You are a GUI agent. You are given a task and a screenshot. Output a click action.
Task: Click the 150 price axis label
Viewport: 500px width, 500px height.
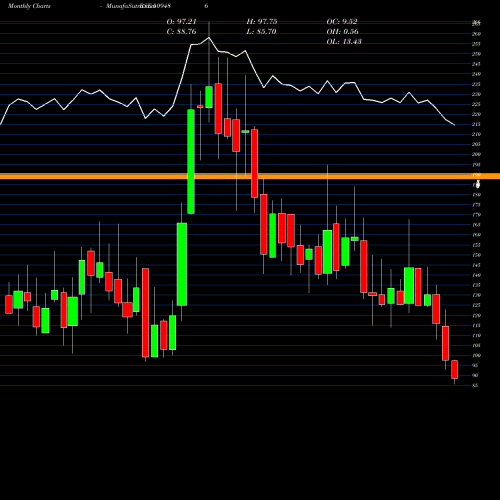pyautogui.click(x=476, y=255)
